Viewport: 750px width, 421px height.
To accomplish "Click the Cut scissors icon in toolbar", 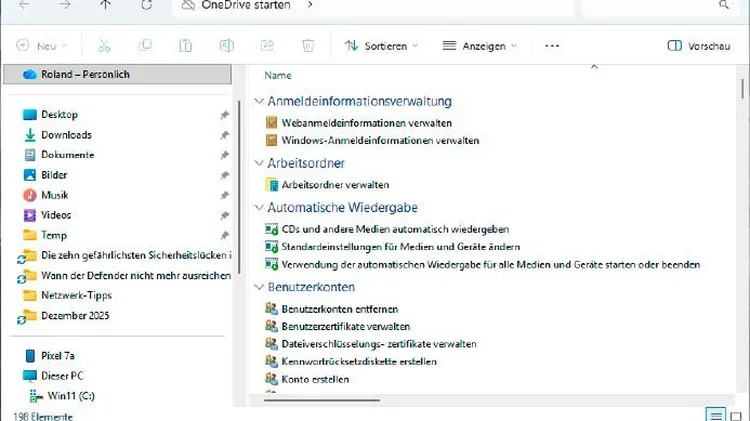I will click(x=104, y=46).
